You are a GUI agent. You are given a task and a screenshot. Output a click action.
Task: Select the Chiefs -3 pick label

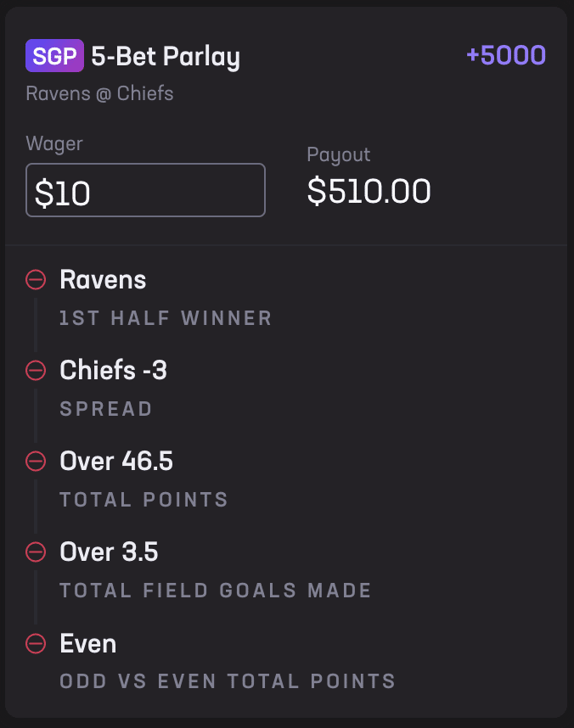tap(113, 371)
